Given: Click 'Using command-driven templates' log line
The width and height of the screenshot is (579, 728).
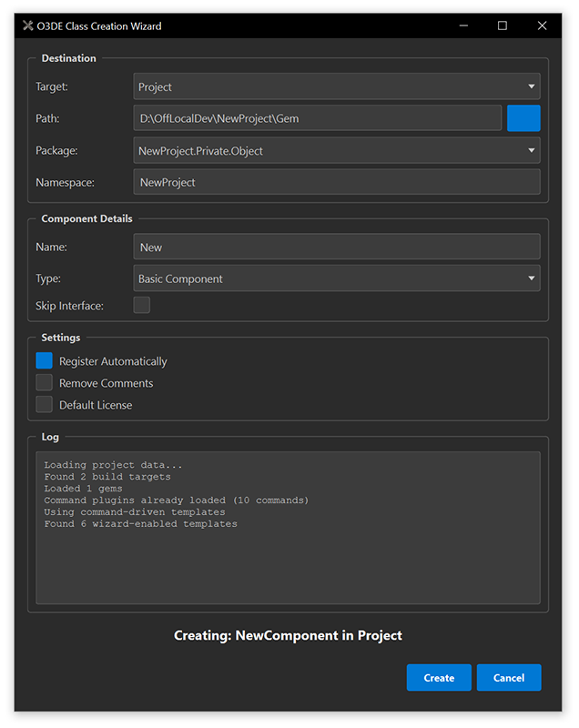Looking at the screenshot, I should click(135, 511).
